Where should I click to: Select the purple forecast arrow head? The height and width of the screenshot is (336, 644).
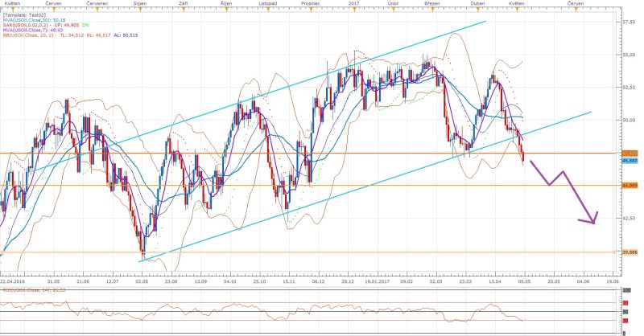pos(594,219)
